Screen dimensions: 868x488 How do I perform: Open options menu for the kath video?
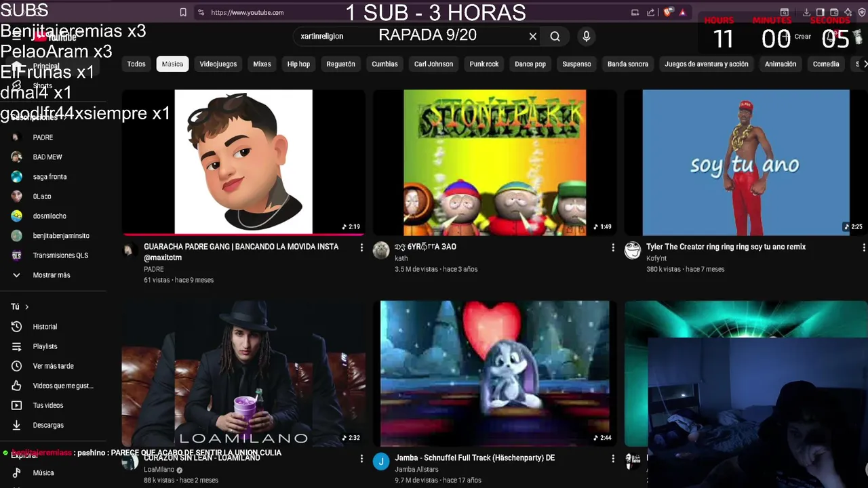pyautogui.click(x=613, y=248)
